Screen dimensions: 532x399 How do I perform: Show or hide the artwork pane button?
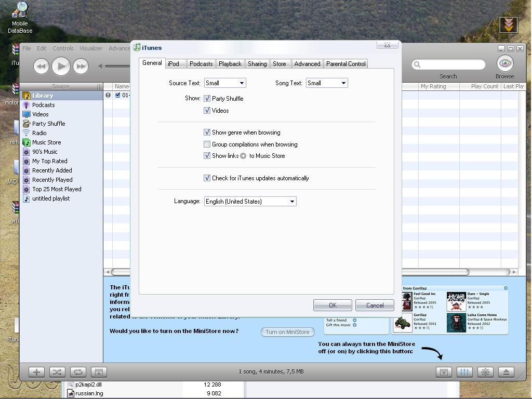coord(99,372)
